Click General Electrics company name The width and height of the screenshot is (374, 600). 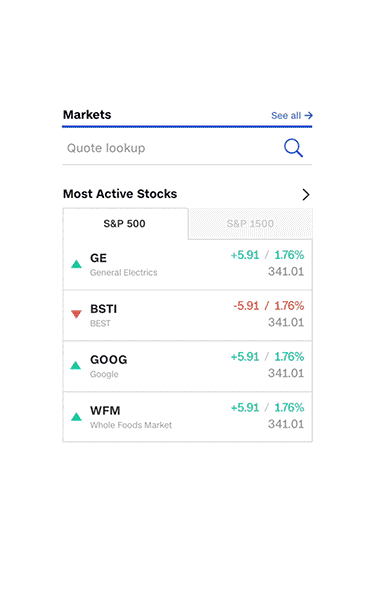coord(124,272)
